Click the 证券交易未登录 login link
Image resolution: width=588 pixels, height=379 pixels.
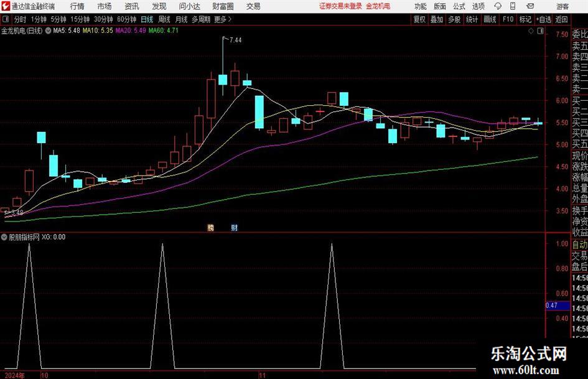click(x=340, y=6)
